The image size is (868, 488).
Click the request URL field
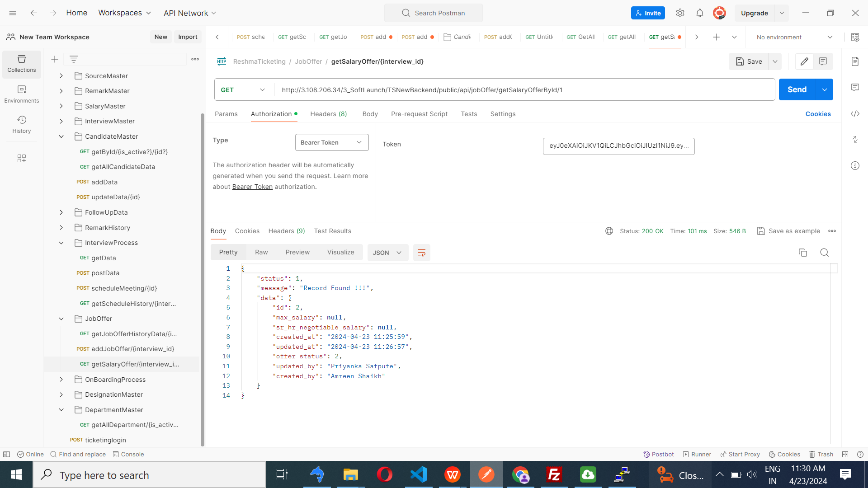click(524, 90)
